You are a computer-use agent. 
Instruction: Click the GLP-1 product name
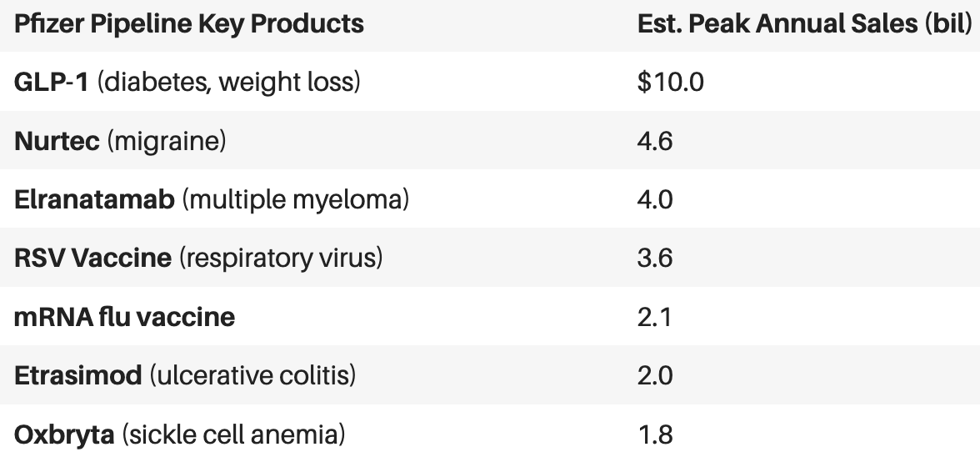[52, 82]
